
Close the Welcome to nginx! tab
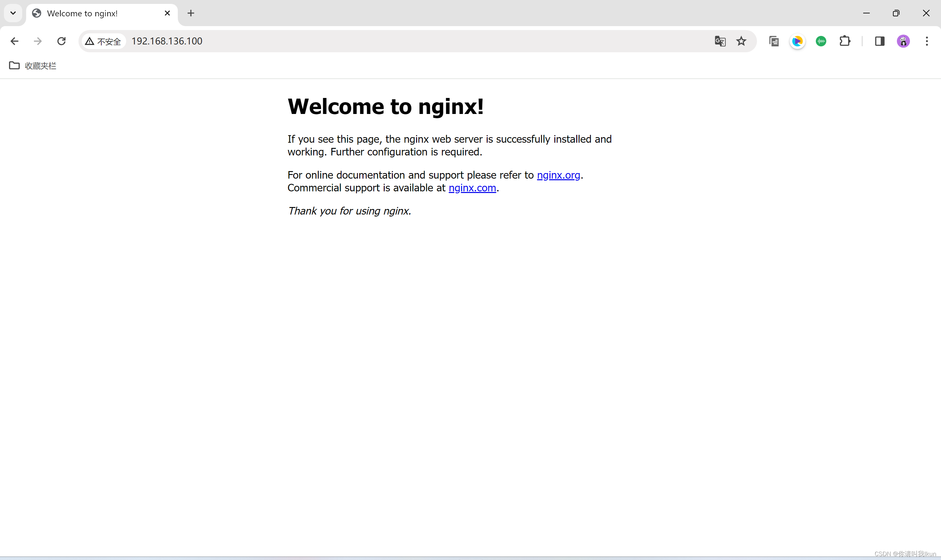coord(167,13)
